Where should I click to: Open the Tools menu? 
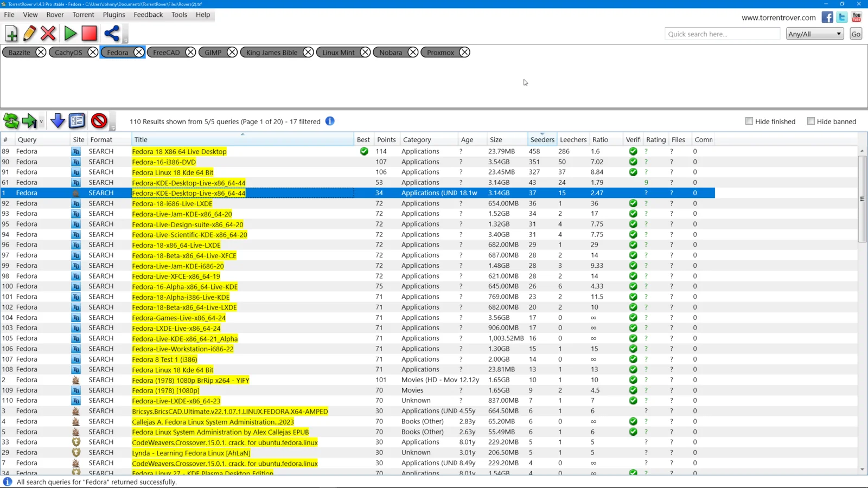(x=179, y=15)
